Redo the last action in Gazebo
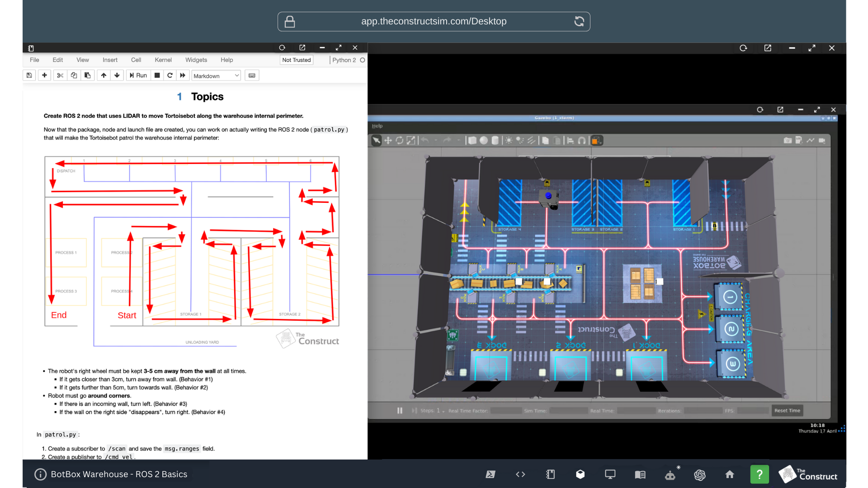 447,141
